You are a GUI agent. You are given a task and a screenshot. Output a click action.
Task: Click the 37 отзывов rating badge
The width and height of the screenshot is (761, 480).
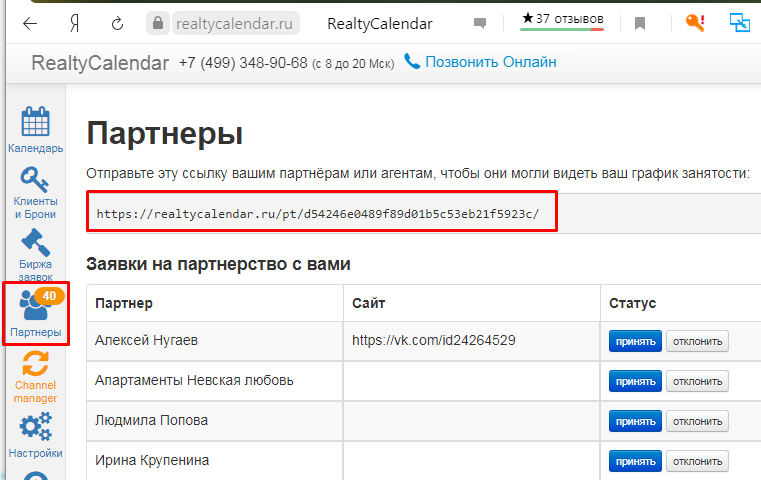pyautogui.click(x=562, y=19)
